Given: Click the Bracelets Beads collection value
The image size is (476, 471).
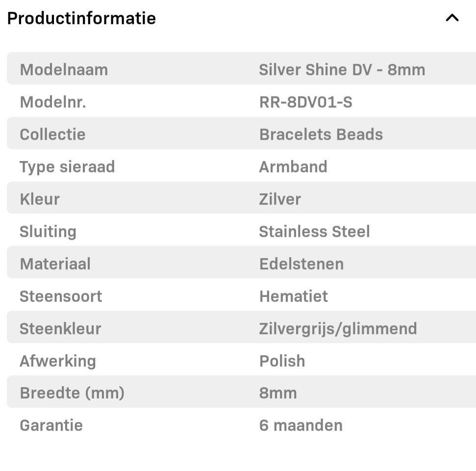Looking at the screenshot, I should pyautogui.click(x=321, y=134).
